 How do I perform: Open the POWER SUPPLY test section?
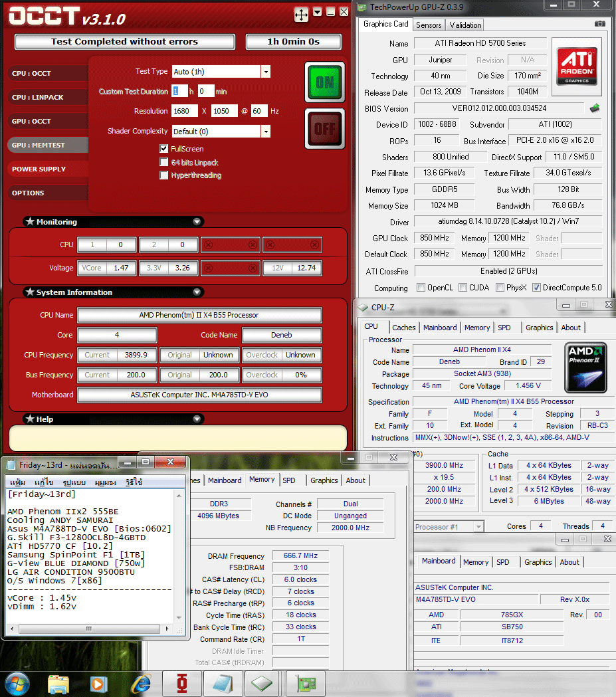coord(48,169)
